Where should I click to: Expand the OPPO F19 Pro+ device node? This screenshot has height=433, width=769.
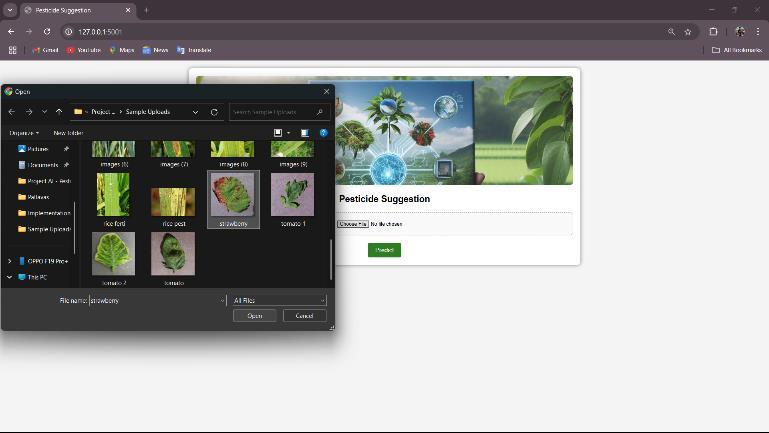tap(9, 261)
